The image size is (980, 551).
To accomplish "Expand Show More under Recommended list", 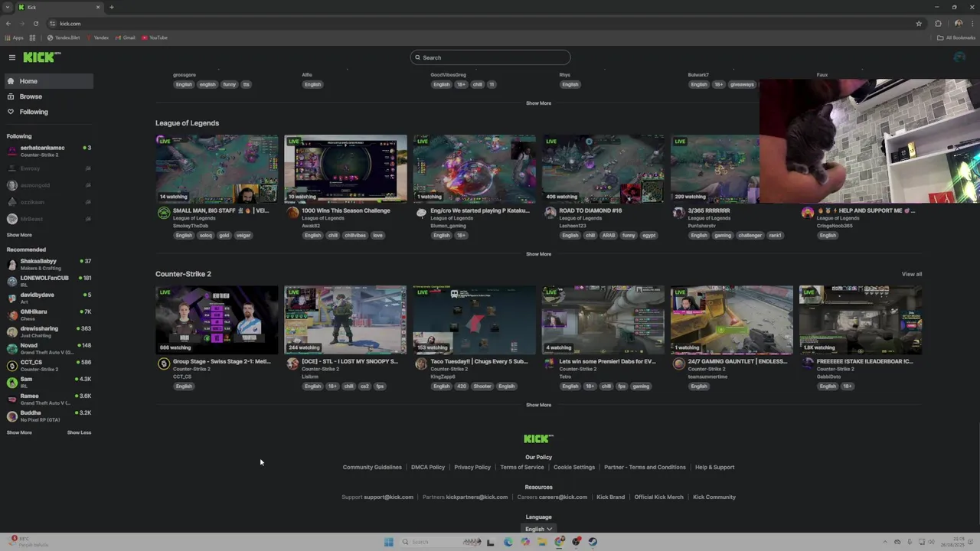I will (19, 432).
